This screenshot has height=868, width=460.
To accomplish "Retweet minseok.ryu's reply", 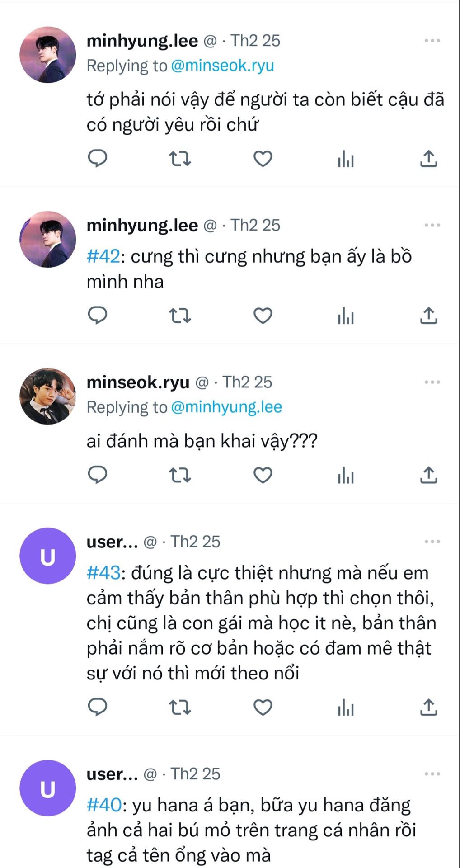I will [x=180, y=475].
